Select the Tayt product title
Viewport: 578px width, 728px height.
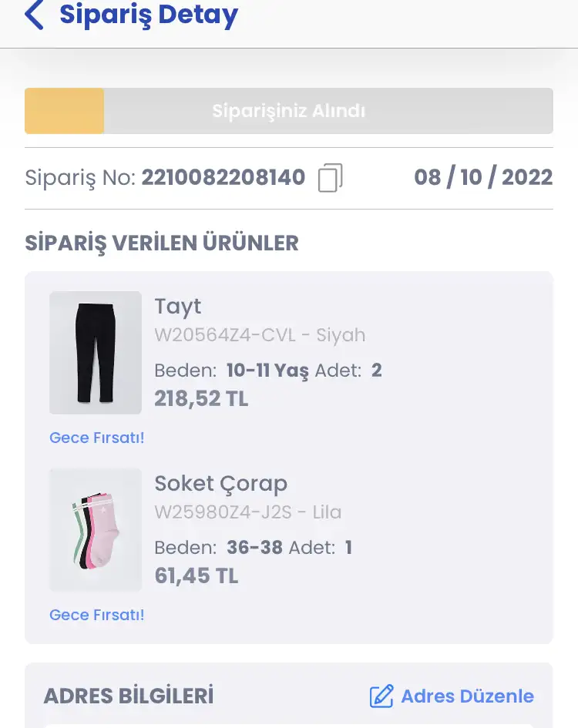pyautogui.click(x=177, y=307)
